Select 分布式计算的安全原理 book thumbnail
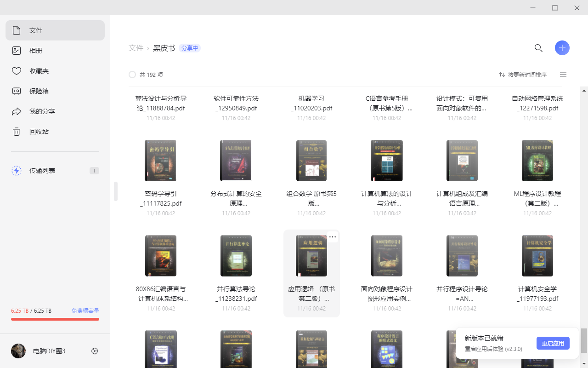Viewport: 588px width, 368px height. [236, 161]
